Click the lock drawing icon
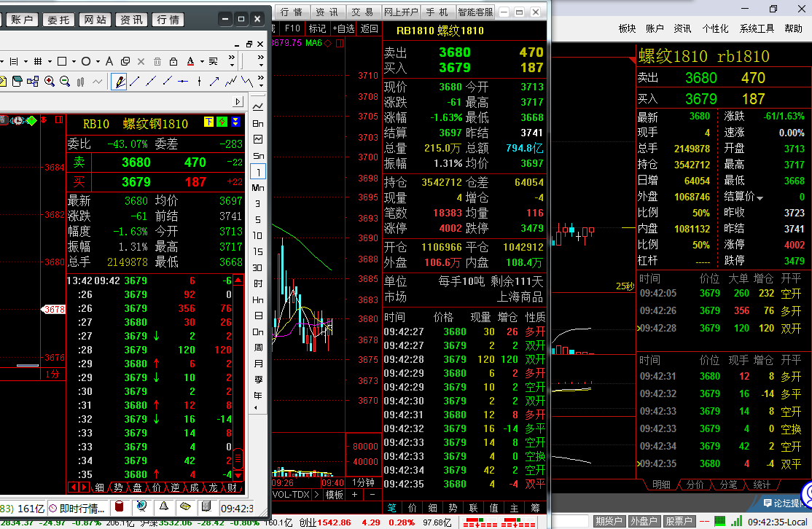 [x=173, y=62]
